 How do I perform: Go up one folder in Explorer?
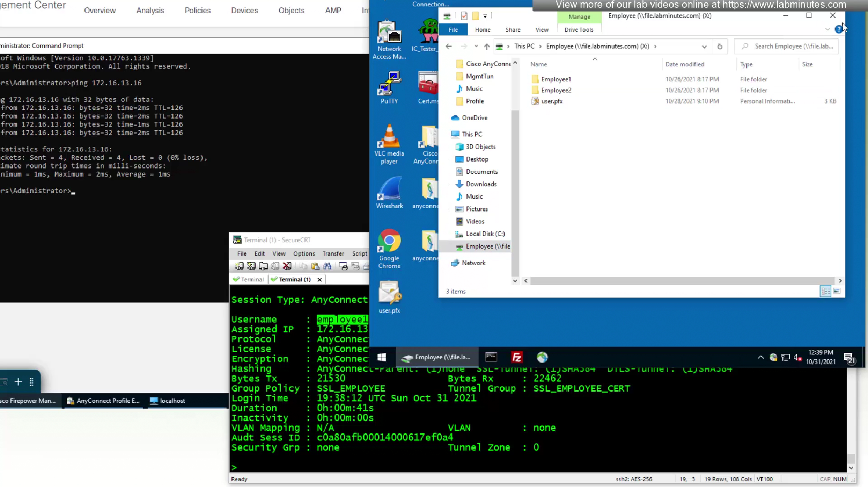(x=487, y=46)
